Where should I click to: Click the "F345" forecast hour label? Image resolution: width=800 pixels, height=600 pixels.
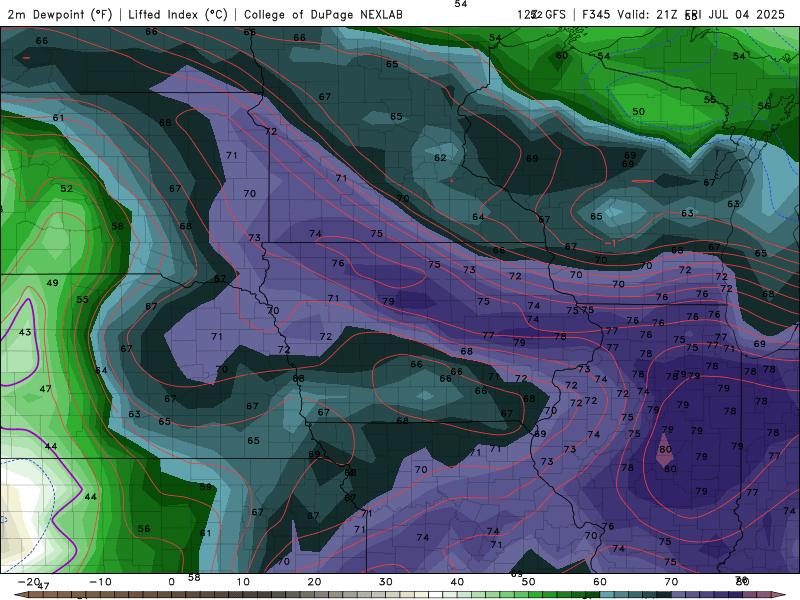coord(596,14)
